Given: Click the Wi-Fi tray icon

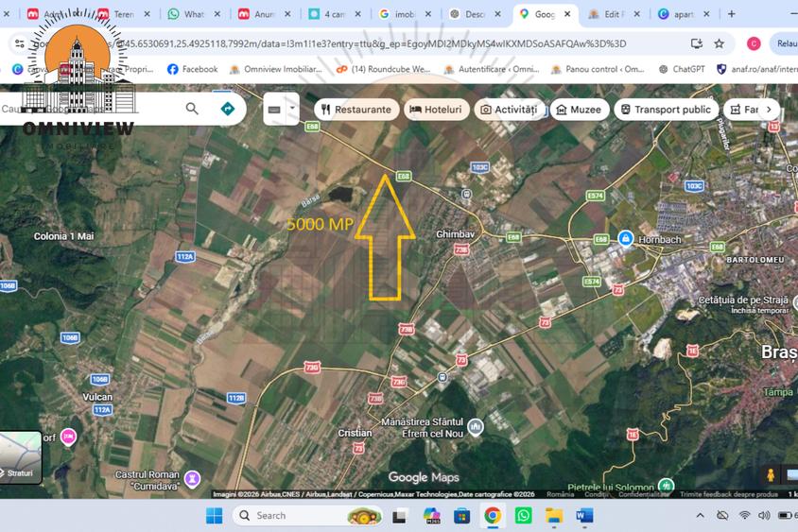Looking at the screenshot, I should (744, 516).
